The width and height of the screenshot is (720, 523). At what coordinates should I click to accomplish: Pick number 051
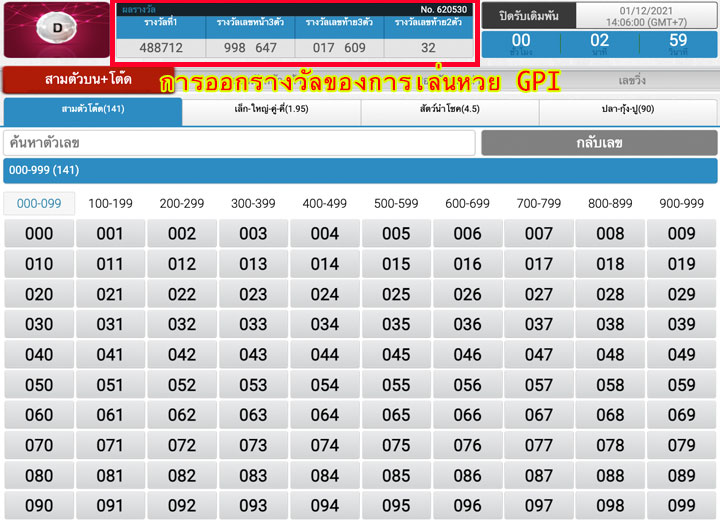coord(110,385)
